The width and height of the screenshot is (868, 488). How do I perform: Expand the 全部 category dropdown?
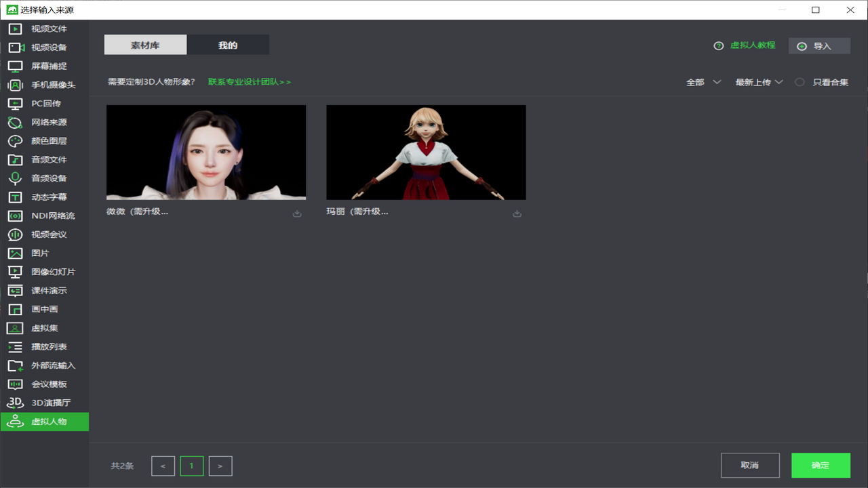704,82
